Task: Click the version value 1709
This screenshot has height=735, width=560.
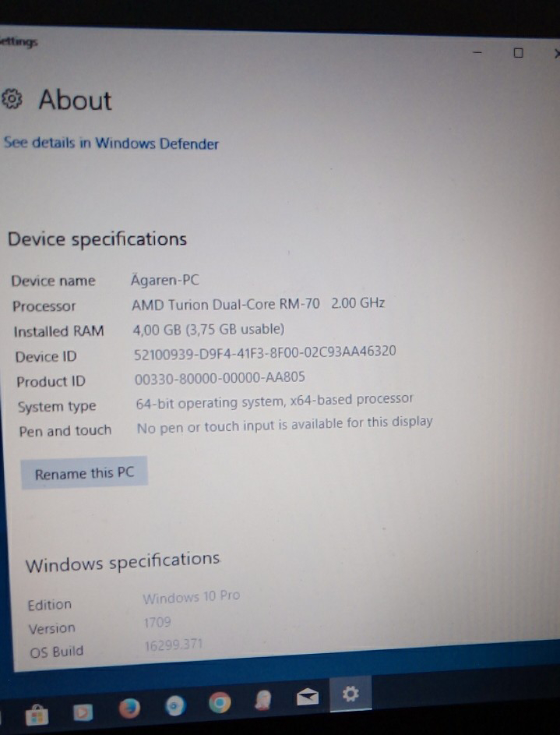Action: [x=157, y=623]
